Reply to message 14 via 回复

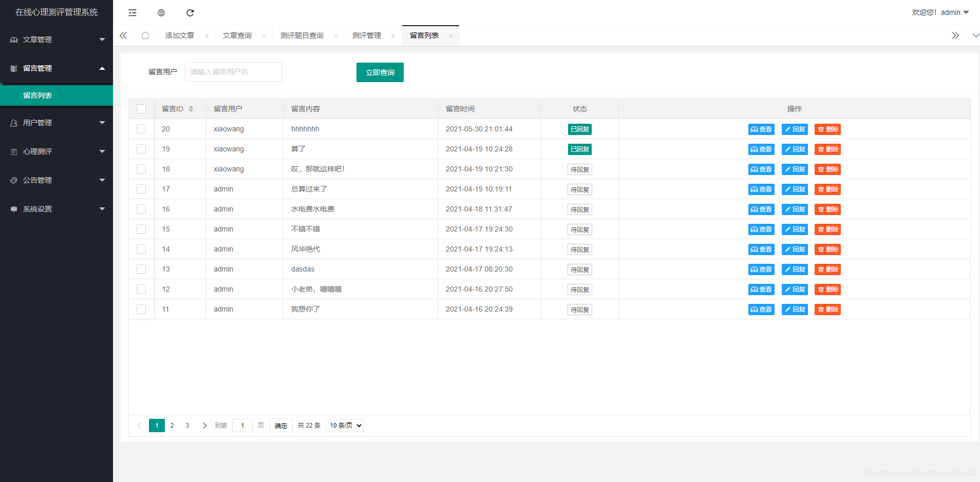click(x=795, y=249)
